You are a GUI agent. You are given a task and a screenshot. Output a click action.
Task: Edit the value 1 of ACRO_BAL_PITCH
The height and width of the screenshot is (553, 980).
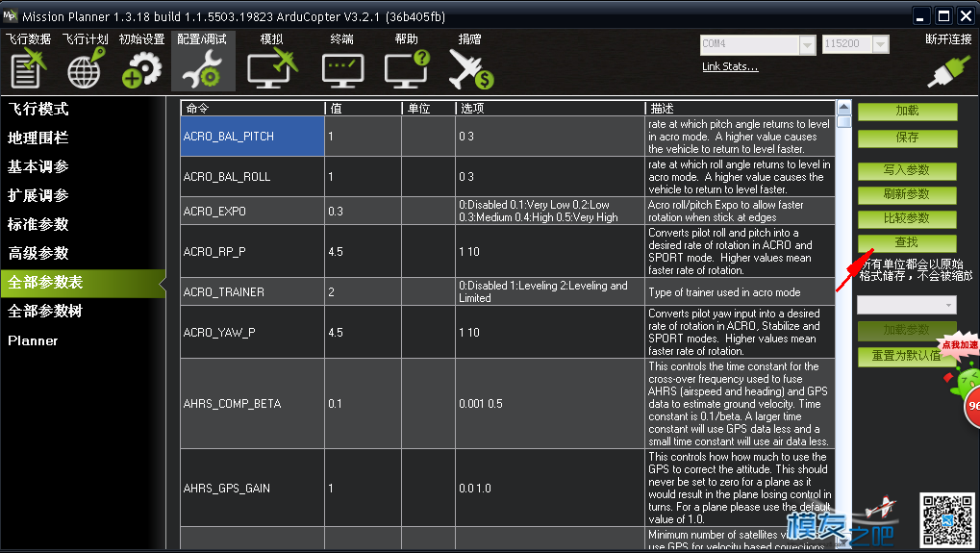click(x=364, y=137)
